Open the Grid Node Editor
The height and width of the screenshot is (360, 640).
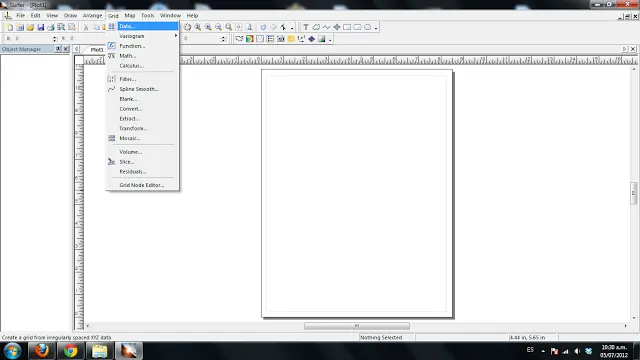tap(142, 185)
